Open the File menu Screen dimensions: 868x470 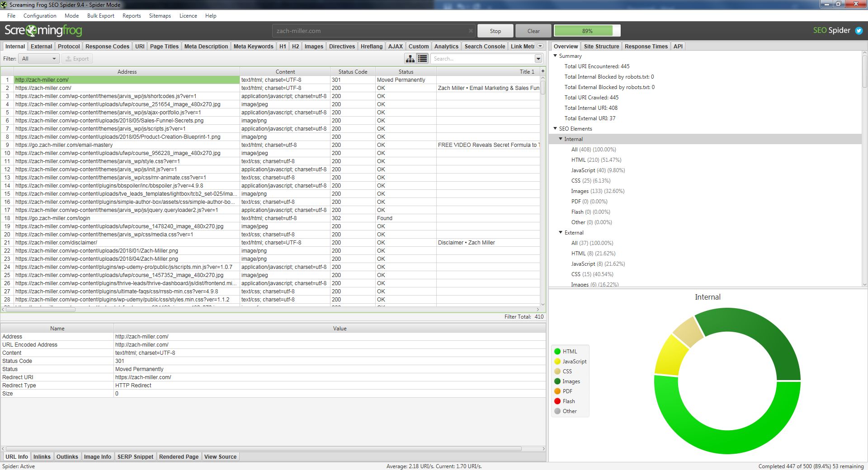pyautogui.click(x=11, y=16)
